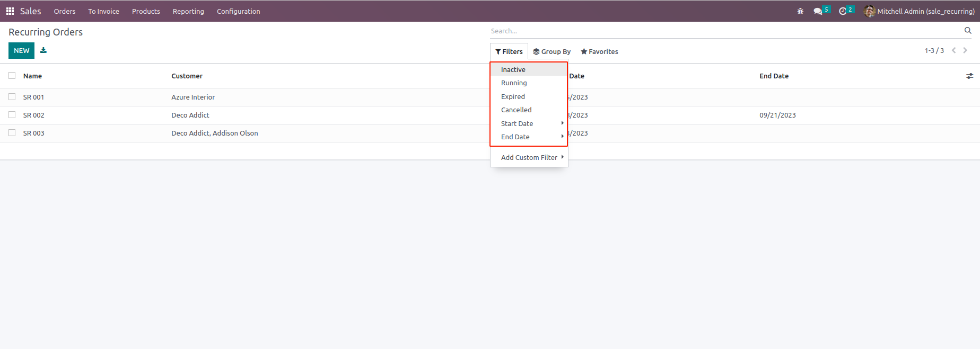980x349 pixels.
Task: Toggle the select-all header checkbox
Action: 12,76
